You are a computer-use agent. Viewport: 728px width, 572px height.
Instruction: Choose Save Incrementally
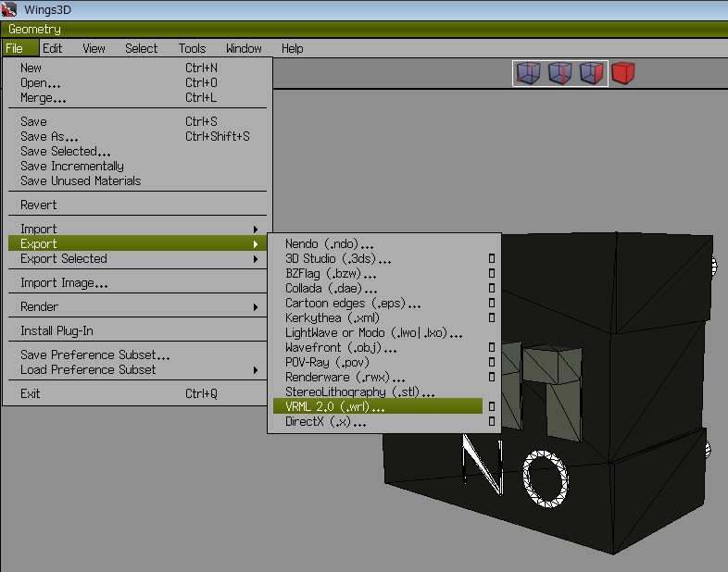[137, 166]
